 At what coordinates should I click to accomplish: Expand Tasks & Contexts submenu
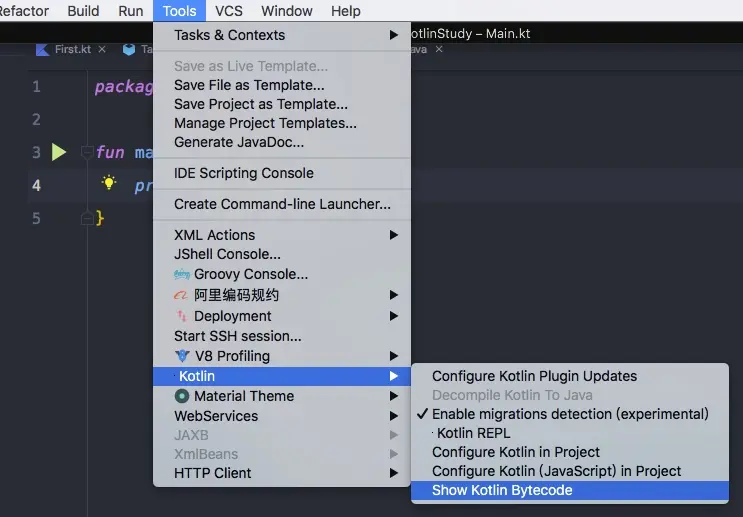click(282, 35)
